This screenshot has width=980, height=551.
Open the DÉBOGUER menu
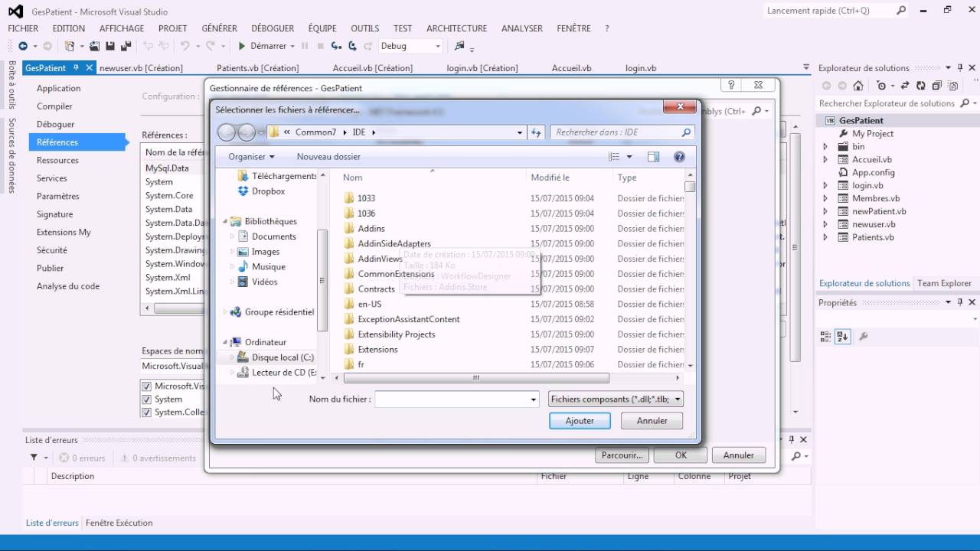click(x=273, y=28)
